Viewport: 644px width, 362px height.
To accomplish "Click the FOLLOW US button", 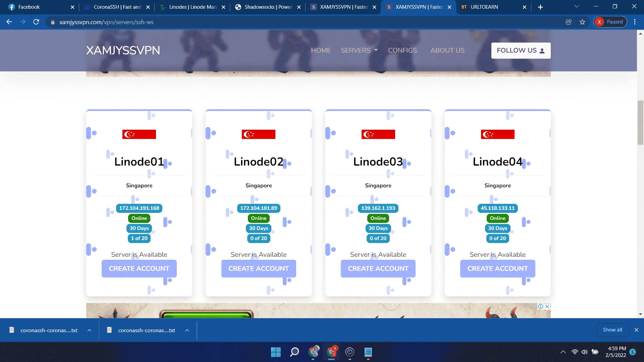I will coord(521,51).
